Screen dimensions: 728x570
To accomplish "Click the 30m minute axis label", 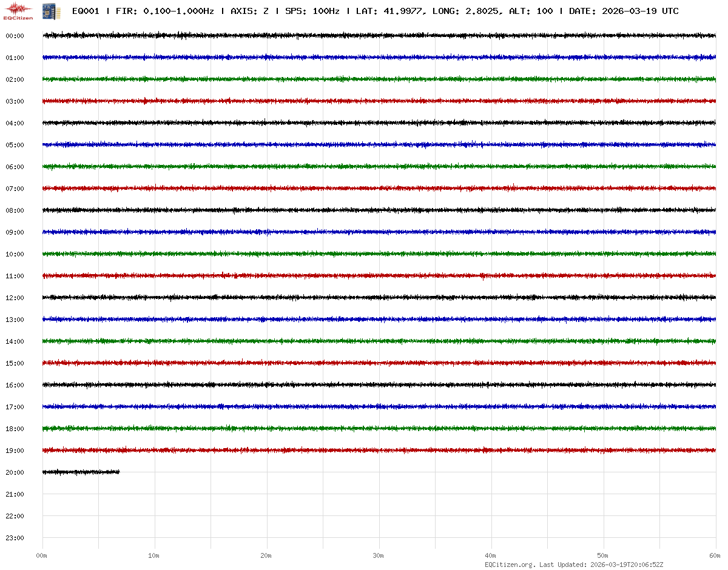I will click(x=379, y=556).
